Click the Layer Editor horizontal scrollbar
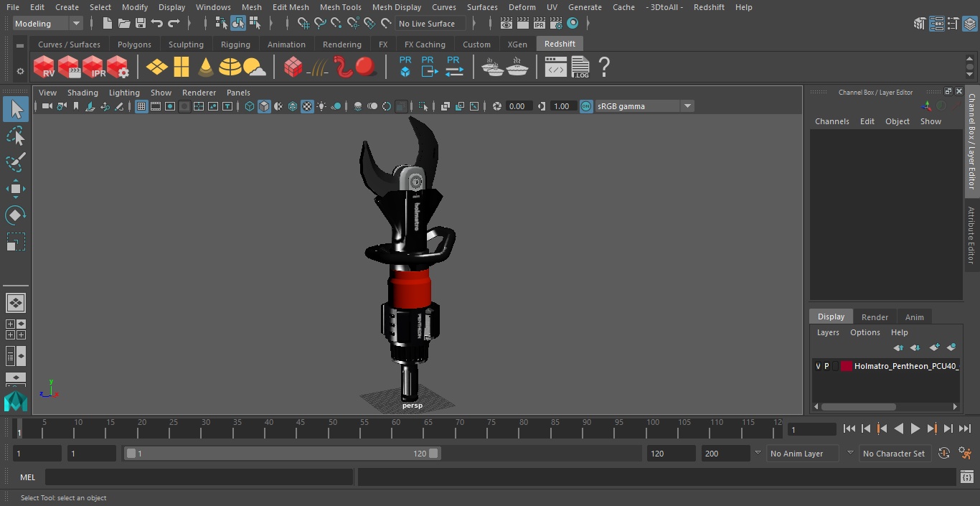This screenshot has width=980, height=506. click(858, 406)
